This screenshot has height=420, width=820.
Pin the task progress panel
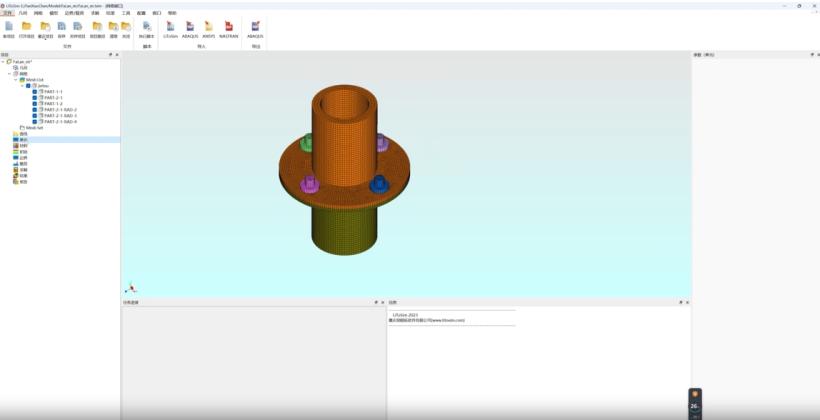pos(376,302)
